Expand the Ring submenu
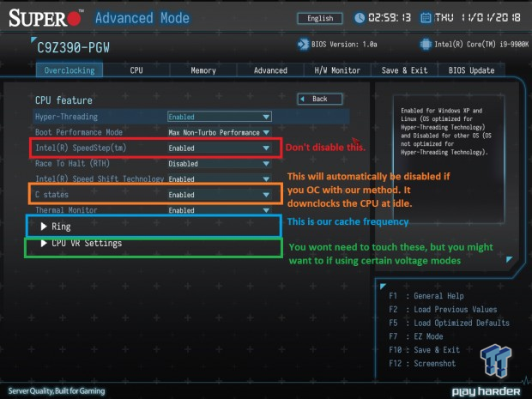The height and width of the screenshot is (399, 532). point(56,227)
